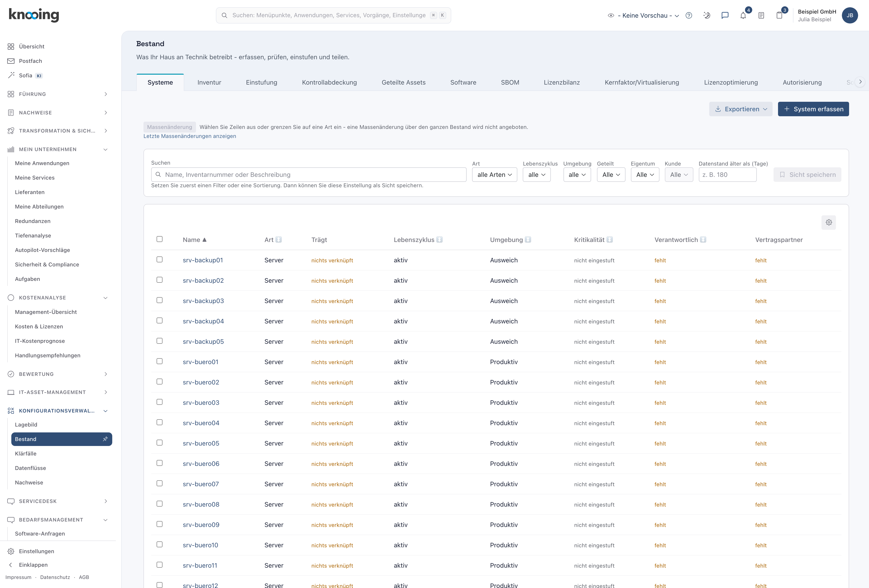The image size is (869, 588).
Task: Open the document list icon in header
Action: click(x=761, y=15)
